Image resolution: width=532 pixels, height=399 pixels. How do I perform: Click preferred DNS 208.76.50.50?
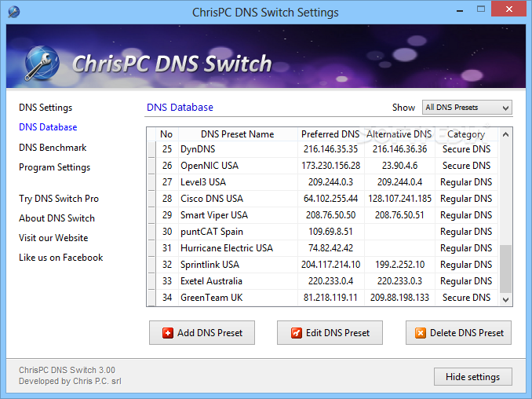[331, 215]
